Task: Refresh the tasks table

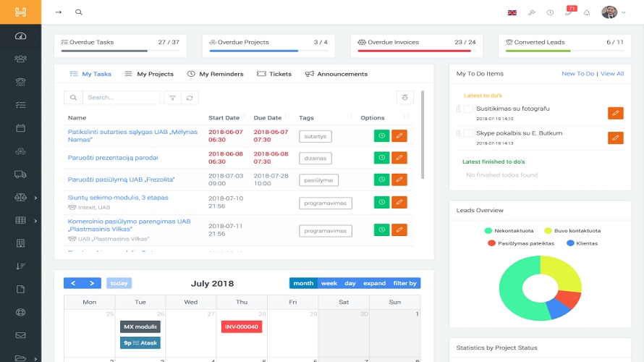Action: 190,98
